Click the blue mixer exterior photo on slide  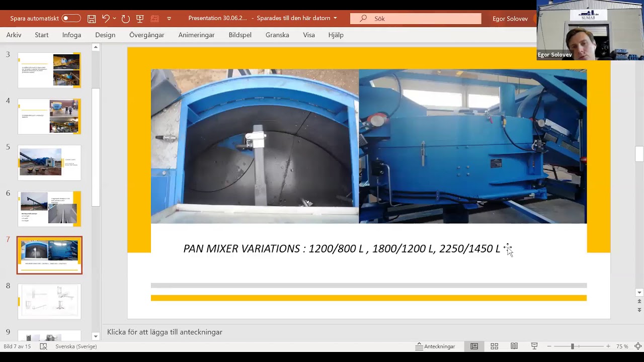click(472, 146)
